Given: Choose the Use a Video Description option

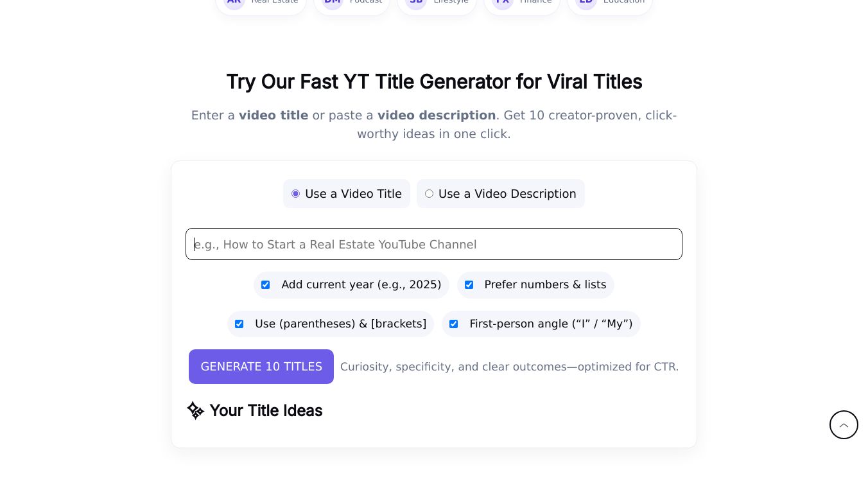Looking at the screenshot, I should point(429,194).
